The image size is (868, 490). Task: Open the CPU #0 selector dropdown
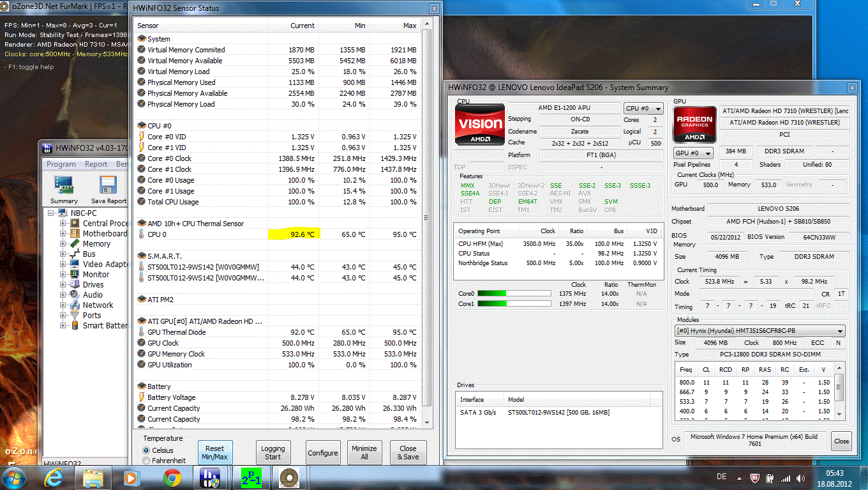pos(643,109)
